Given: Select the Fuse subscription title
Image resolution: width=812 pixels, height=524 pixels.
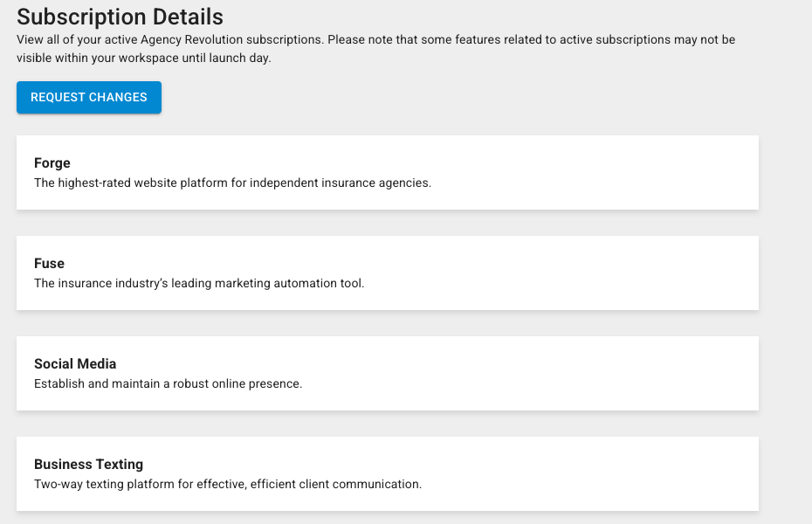Looking at the screenshot, I should (x=49, y=264).
